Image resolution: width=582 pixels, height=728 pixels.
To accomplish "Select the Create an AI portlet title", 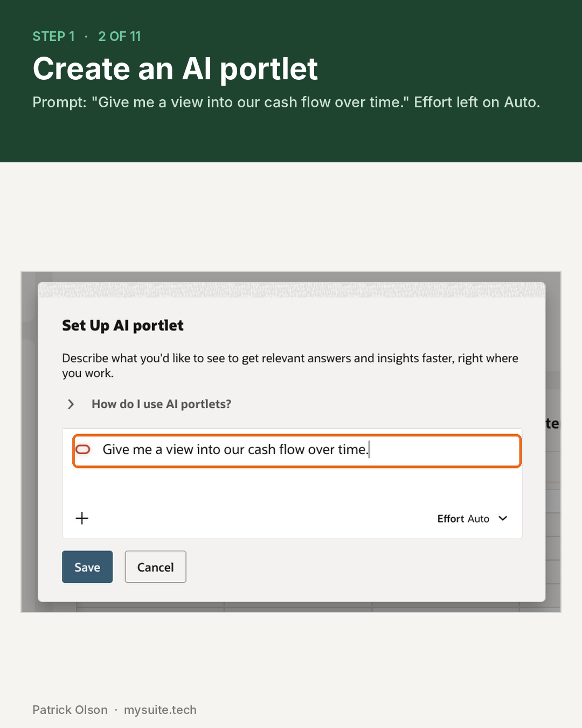I will coord(175,69).
